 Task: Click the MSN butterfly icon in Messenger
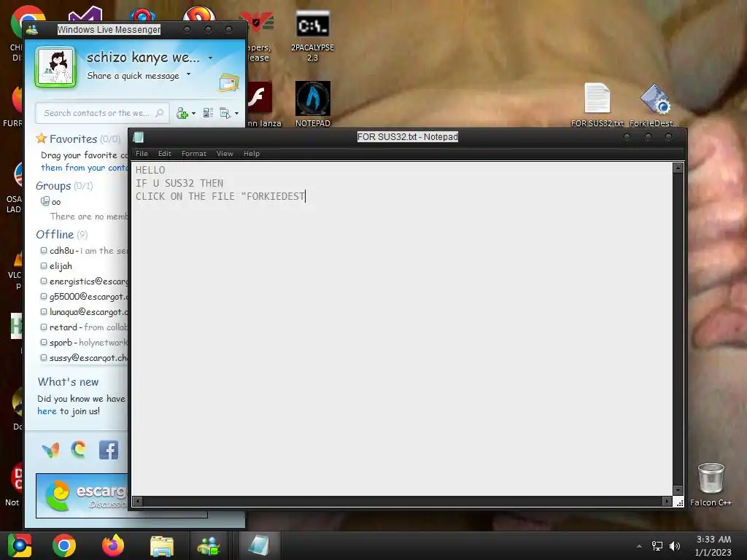(x=50, y=449)
